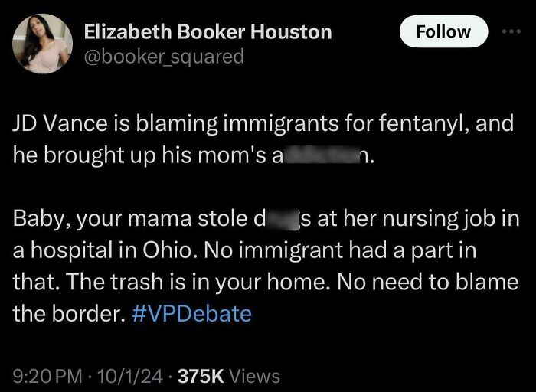Image resolution: width=536 pixels, height=392 pixels.
Task: Click the blurred word after "stole"
Action: [x=281, y=219]
